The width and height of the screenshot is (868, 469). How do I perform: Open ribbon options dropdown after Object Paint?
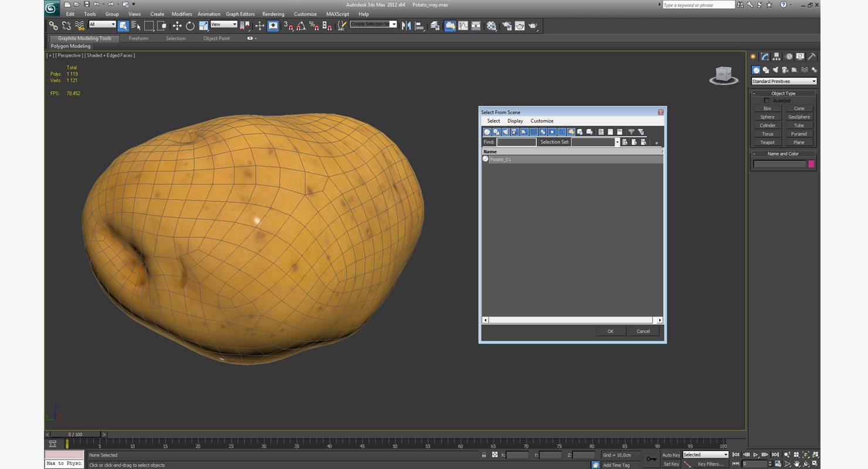pyautogui.click(x=252, y=39)
